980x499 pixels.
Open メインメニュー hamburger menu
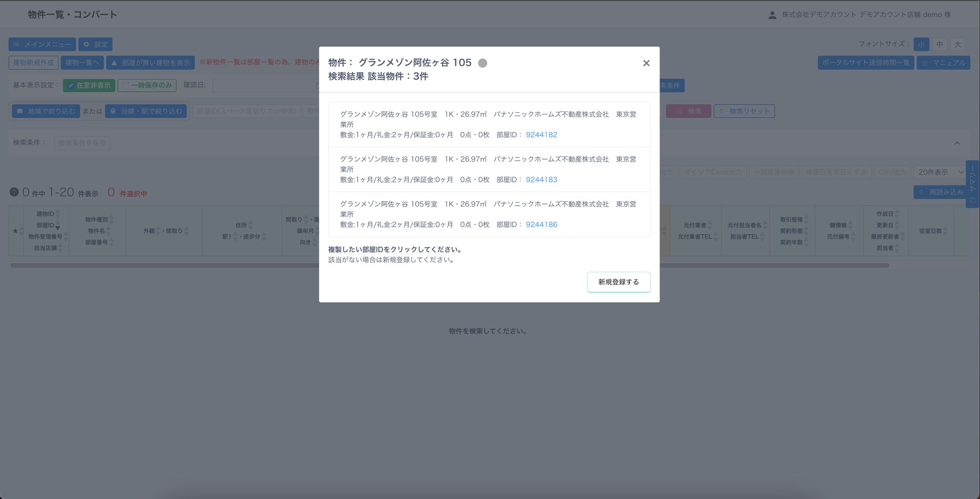[42, 44]
